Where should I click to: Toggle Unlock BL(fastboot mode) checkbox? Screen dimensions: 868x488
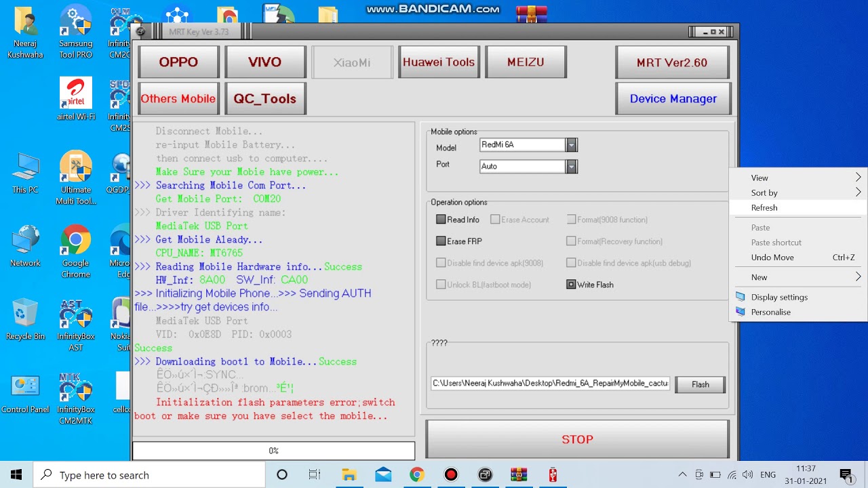click(x=441, y=285)
